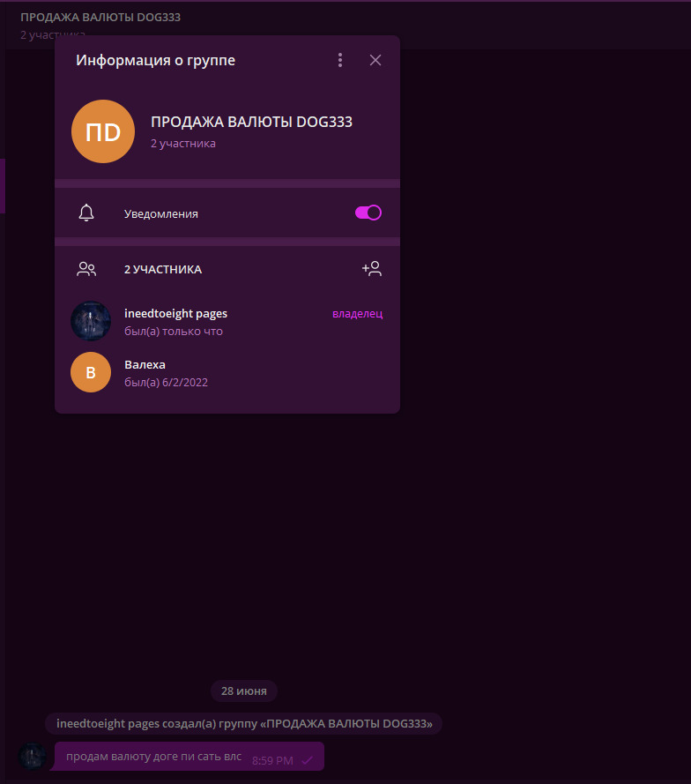The width and height of the screenshot is (691, 784).
Task: Click the group title ПРОДАЖА ВАЛЮТЫ DOG333 in panel
Action: 251,122
